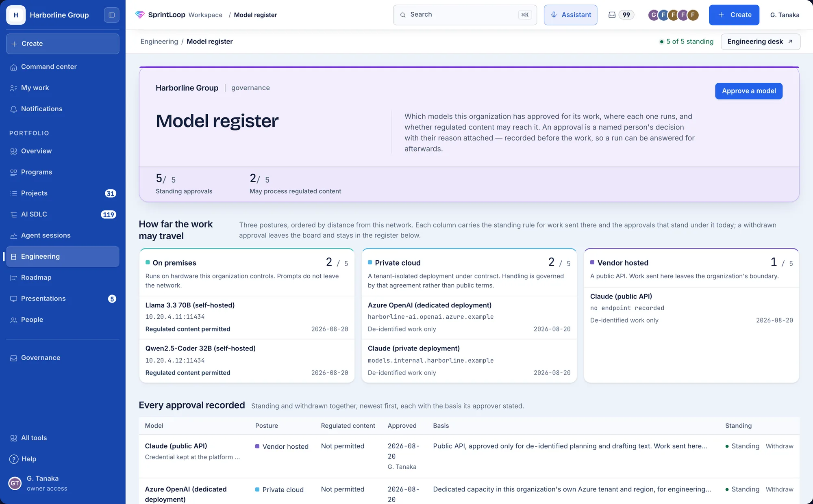This screenshot has width=813, height=504.
Task: Click Programs icon in sidebar
Action: click(13, 173)
